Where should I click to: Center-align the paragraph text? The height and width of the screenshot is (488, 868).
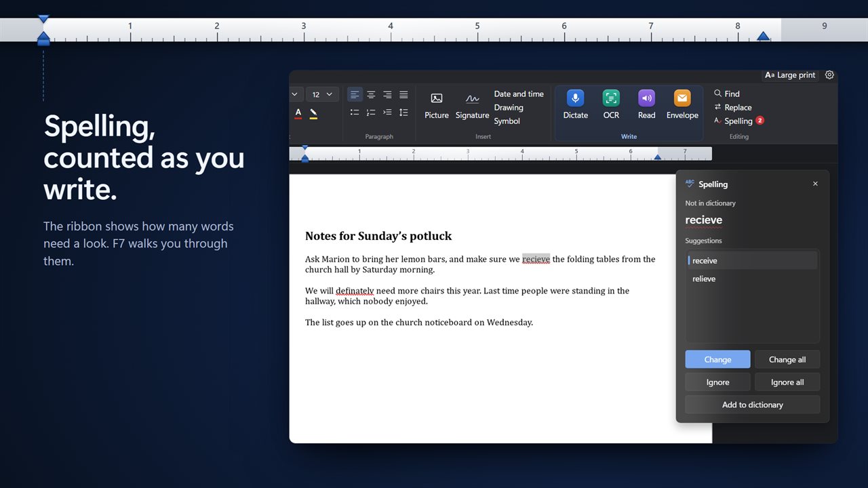point(371,95)
